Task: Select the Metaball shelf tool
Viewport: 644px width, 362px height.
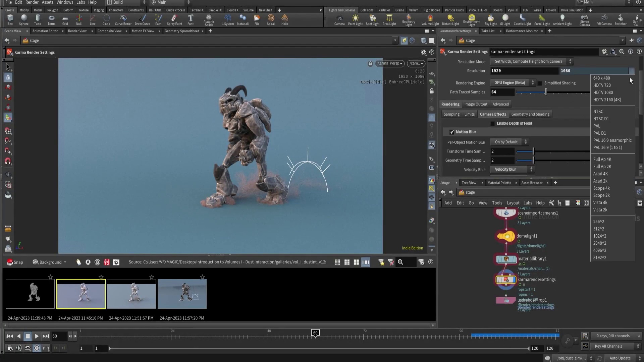Action: tap(243, 20)
